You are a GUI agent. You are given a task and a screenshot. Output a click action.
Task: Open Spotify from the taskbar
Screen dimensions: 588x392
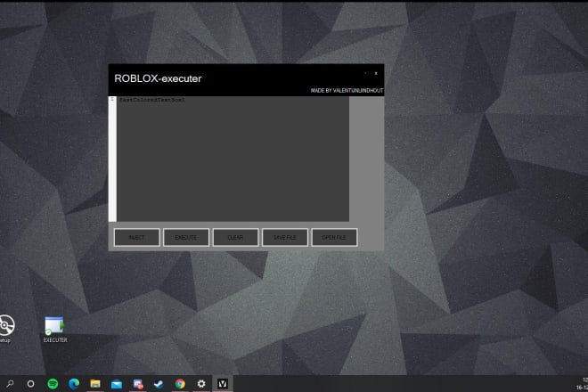pyautogui.click(x=53, y=383)
